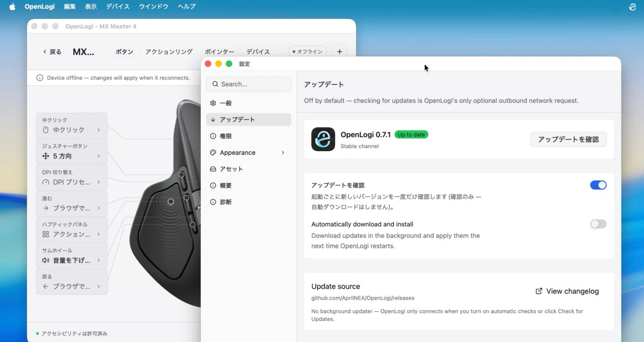Screen dimensions: 644x342
Task: Click the four-way arrows icon in 5方向 row
Action: [x=46, y=156]
